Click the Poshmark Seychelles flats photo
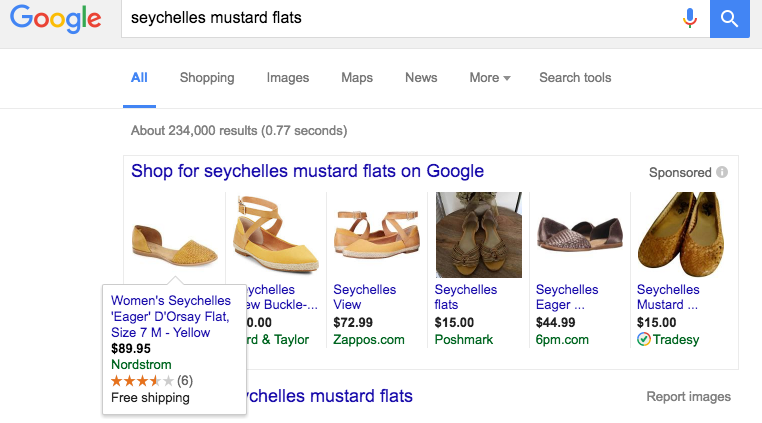Screen dimensions: 762x423 click(x=479, y=235)
